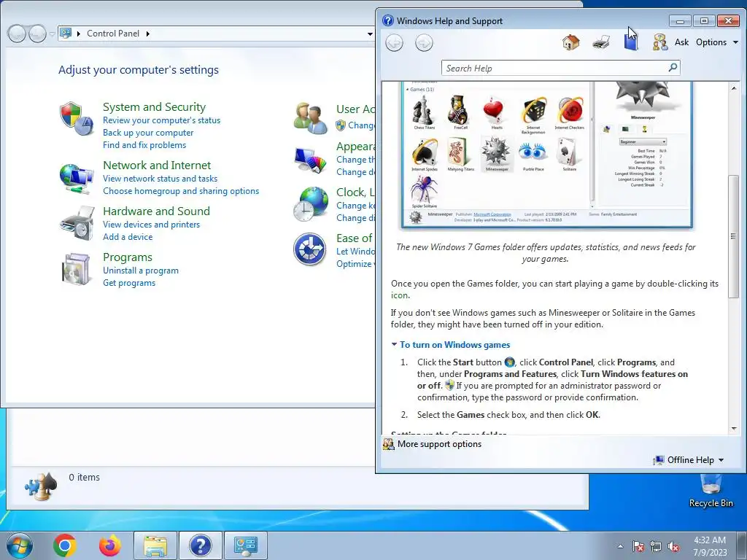Click the magnifier to search Help
Viewport: 747px width, 560px height.
[673, 68]
